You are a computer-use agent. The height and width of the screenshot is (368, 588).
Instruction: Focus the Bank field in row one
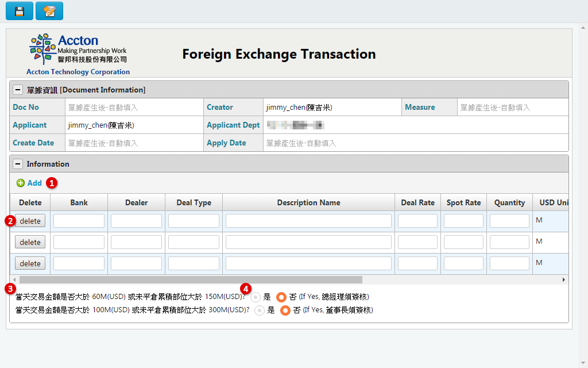click(x=79, y=220)
